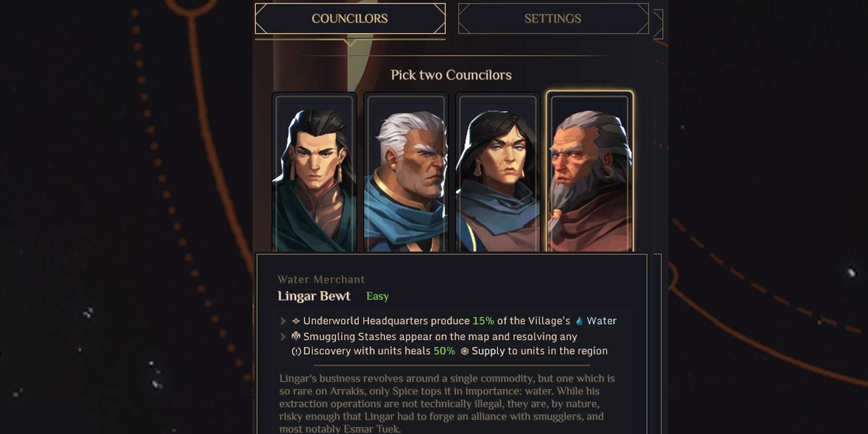Select the long-haired councilor wearing gold earrings
This screenshot has width=868, height=434.
pos(314,172)
